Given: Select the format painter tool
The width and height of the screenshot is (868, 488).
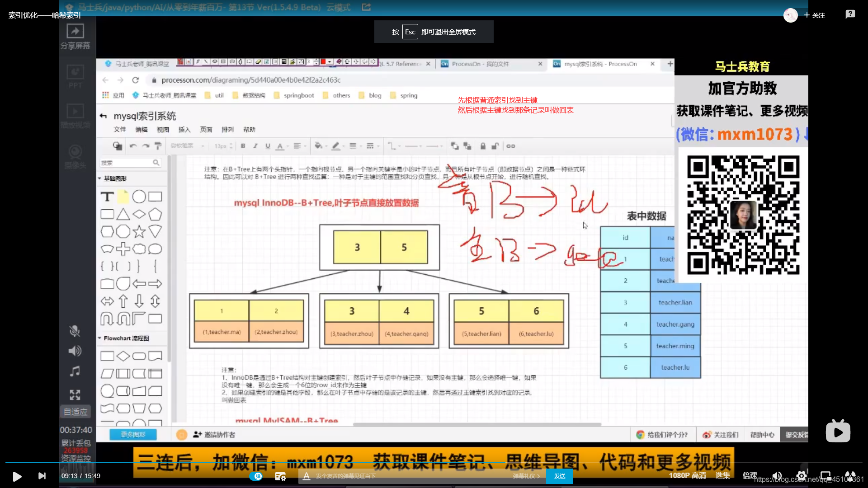Looking at the screenshot, I should [158, 146].
